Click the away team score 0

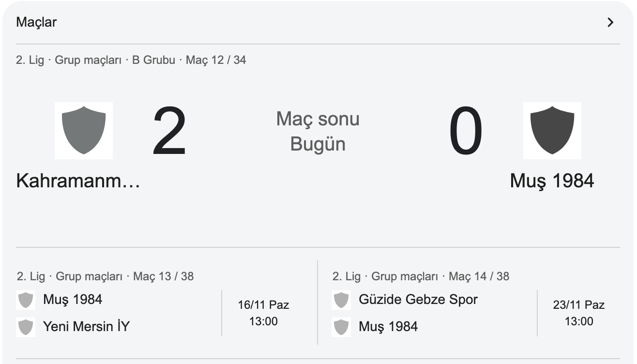point(466,131)
